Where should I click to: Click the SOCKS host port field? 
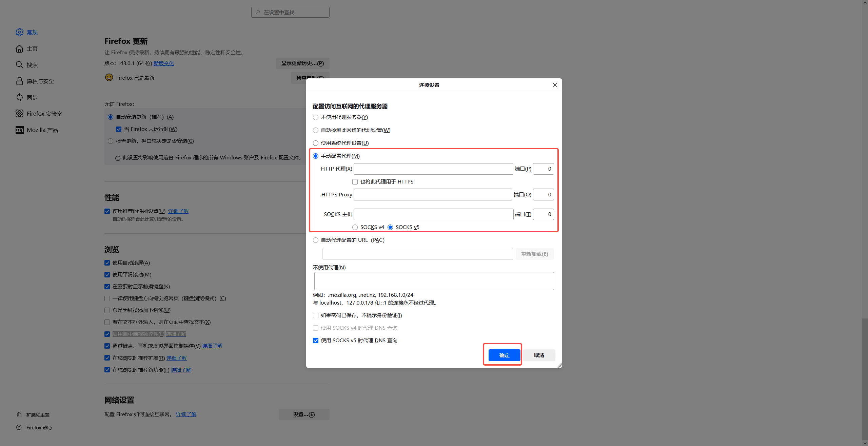point(543,214)
